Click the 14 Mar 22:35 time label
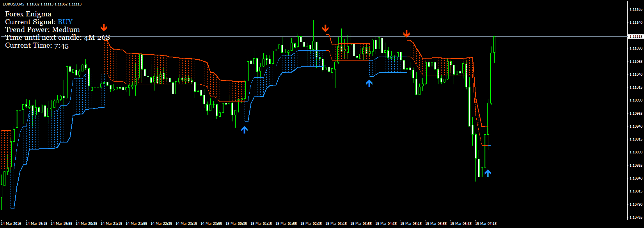644x228 pixels. click(x=161, y=224)
